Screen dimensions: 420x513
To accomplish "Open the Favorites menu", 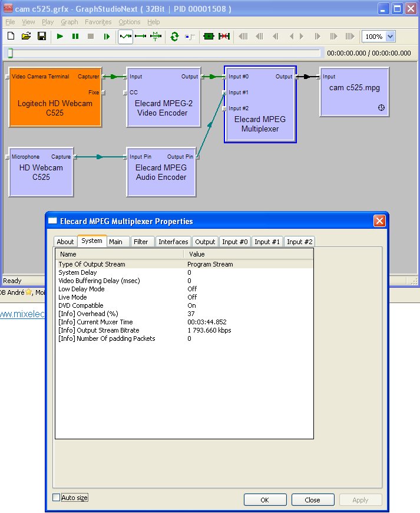I will tap(98, 22).
